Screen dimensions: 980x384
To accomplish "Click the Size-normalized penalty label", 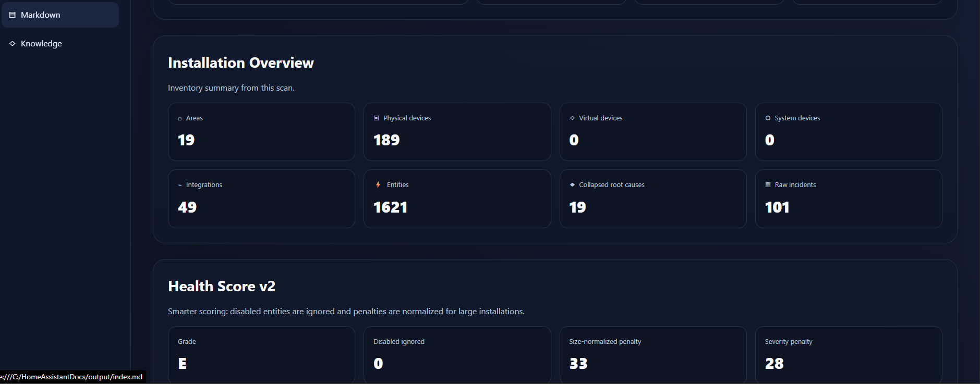I will (x=605, y=342).
